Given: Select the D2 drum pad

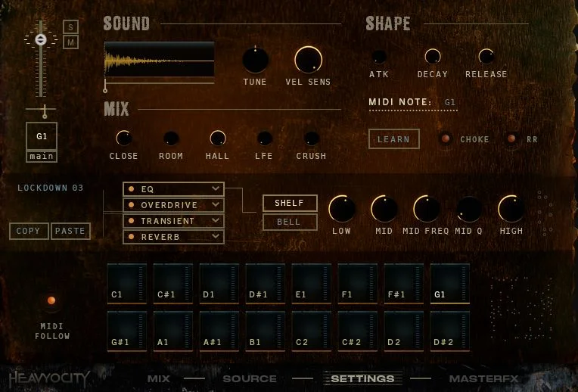Looking at the screenshot, I should (x=404, y=331).
